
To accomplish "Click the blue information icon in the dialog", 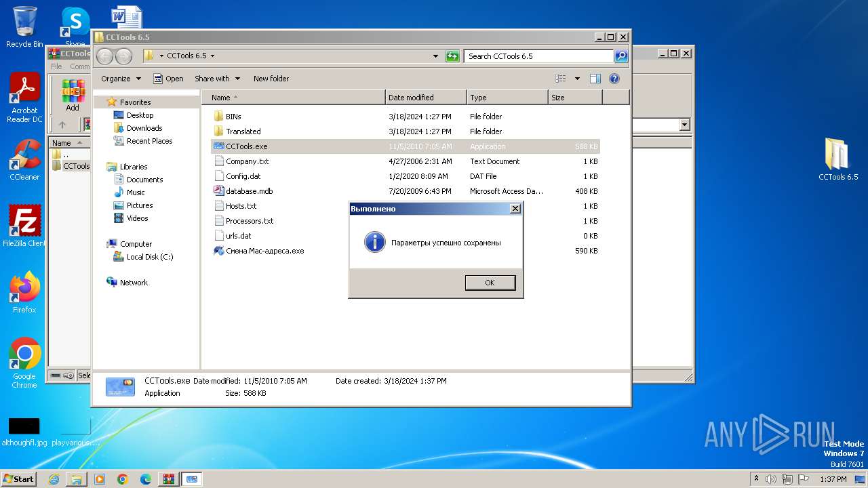I will coord(374,242).
